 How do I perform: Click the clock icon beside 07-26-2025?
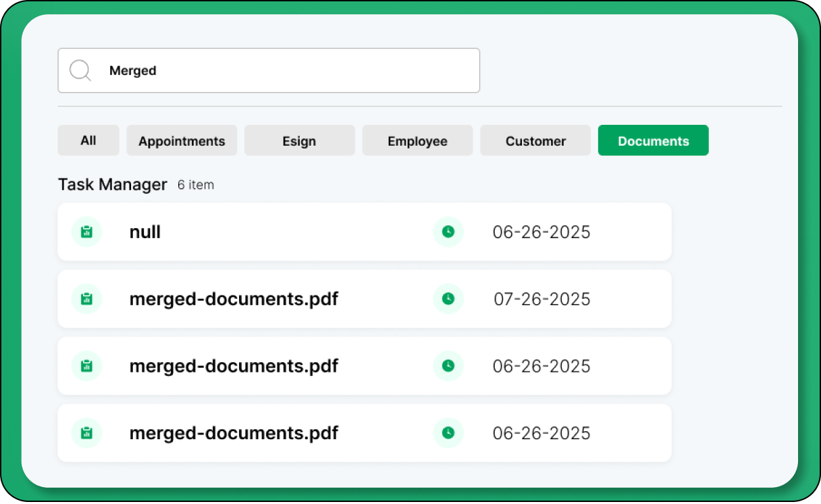pyautogui.click(x=448, y=298)
